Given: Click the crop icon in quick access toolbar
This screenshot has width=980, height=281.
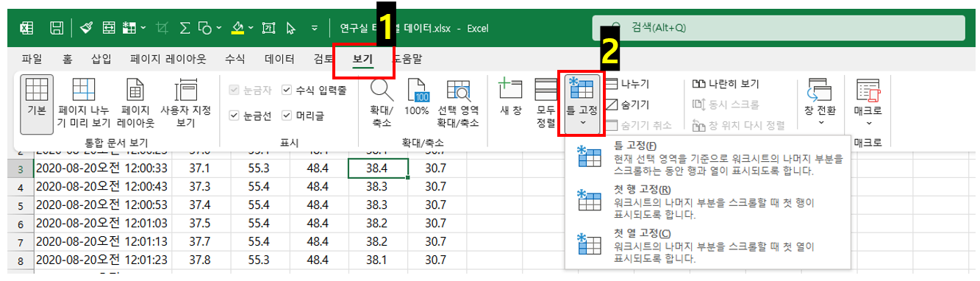Looking at the screenshot, I should coord(162,28).
